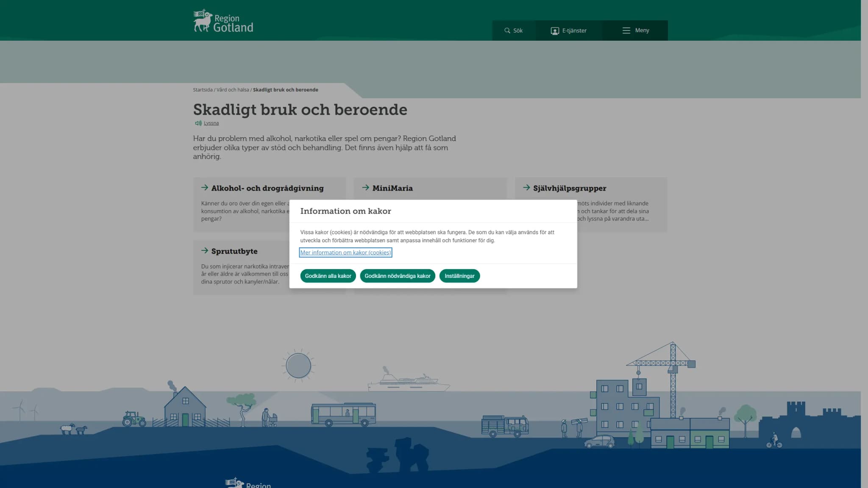Image resolution: width=868 pixels, height=488 pixels.
Task: Click the arrow icon beside MiniMaria
Action: pyautogui.click(x=366, y=188)
